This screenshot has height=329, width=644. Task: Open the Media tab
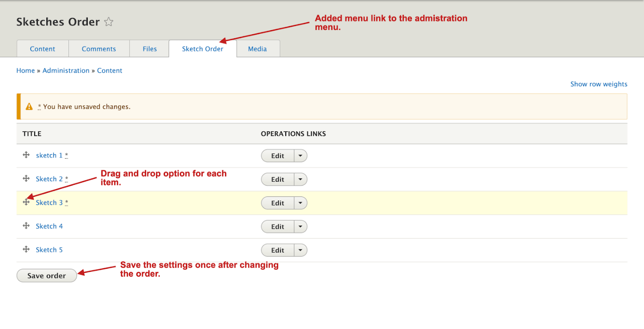(257, 49)
